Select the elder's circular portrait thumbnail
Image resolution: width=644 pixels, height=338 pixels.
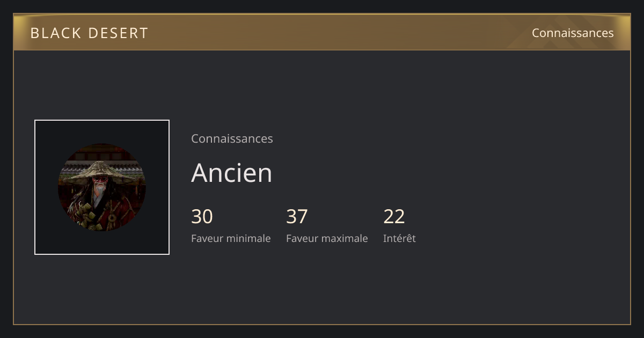click(102, 187)
